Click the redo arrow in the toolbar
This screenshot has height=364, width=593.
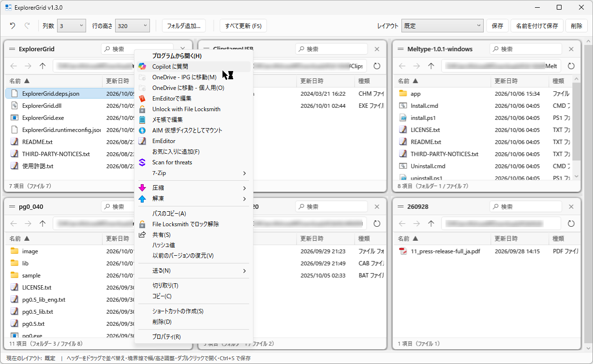tap(27, 26)
